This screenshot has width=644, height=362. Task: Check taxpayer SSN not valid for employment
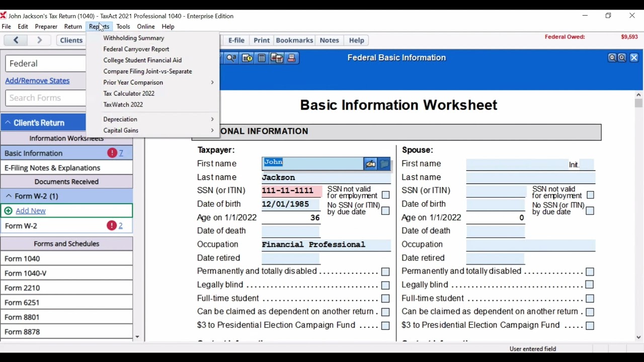tap(385, 195)
